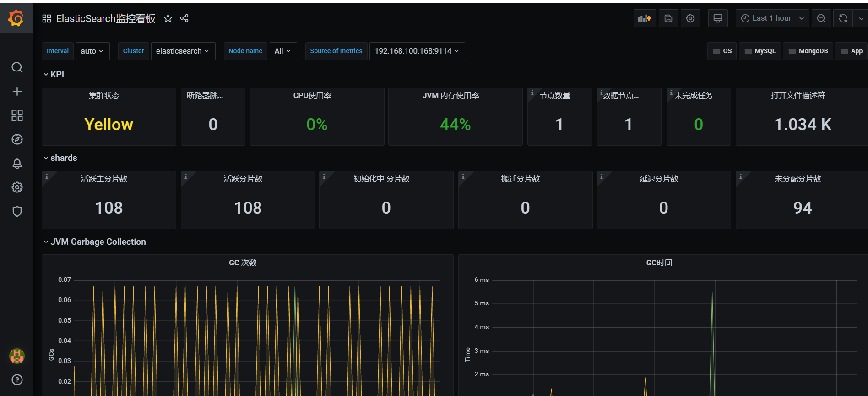Image resolution: width=868 pixels, height=396 pixels.
Task: Show info for 未完成任务 panel
Action: [671, 93]
